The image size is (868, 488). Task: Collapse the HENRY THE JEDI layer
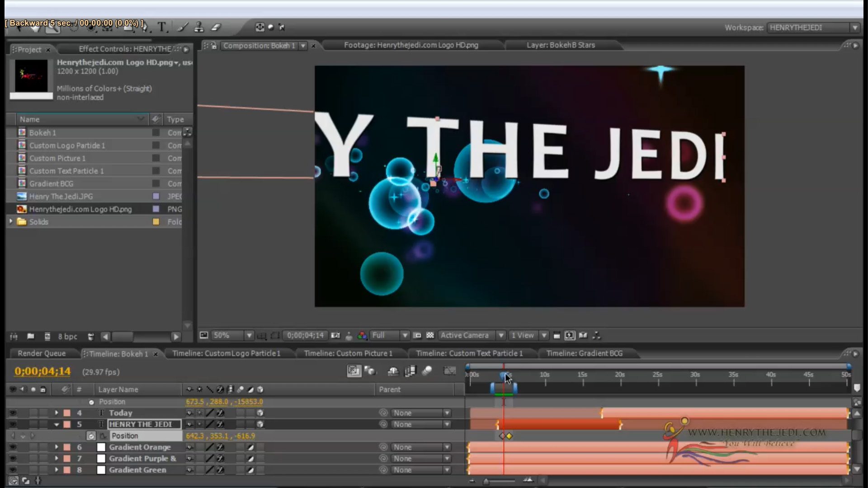point(57,424)
